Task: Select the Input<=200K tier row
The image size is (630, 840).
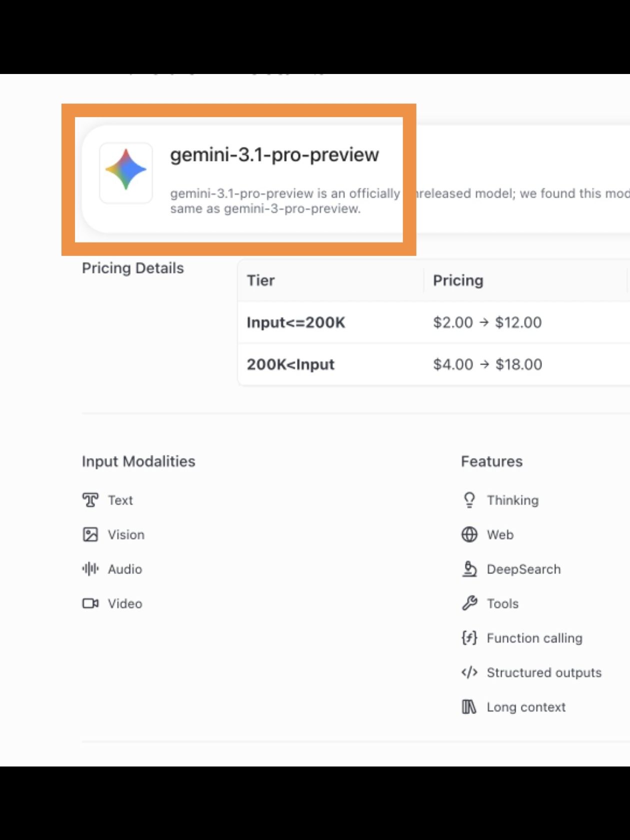Action: (x=296, y=322)
